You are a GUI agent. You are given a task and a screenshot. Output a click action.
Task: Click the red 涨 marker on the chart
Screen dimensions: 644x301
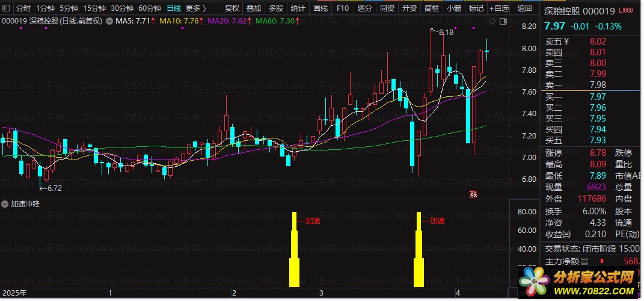click(473, 194)
